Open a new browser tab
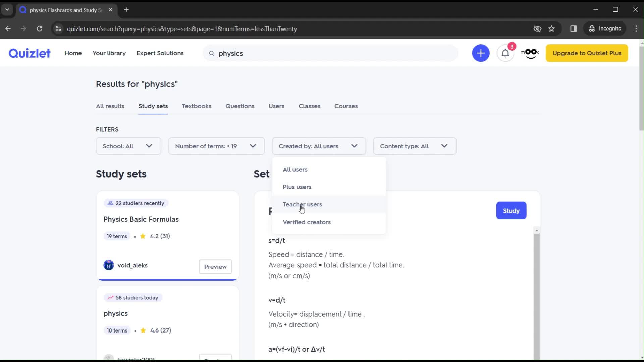The height and width of the screenshot is (362, 644). coord(126,10)
